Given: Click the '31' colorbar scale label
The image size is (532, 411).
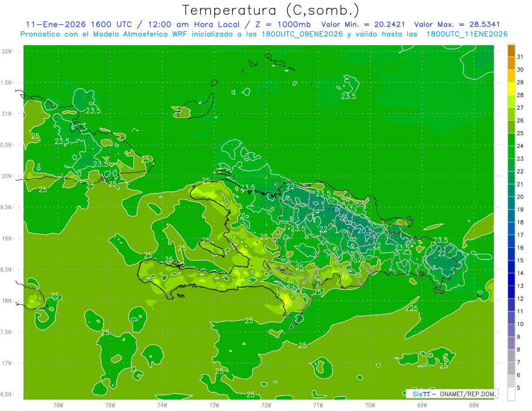Looking at the screenshot, I should coord(520,56).
